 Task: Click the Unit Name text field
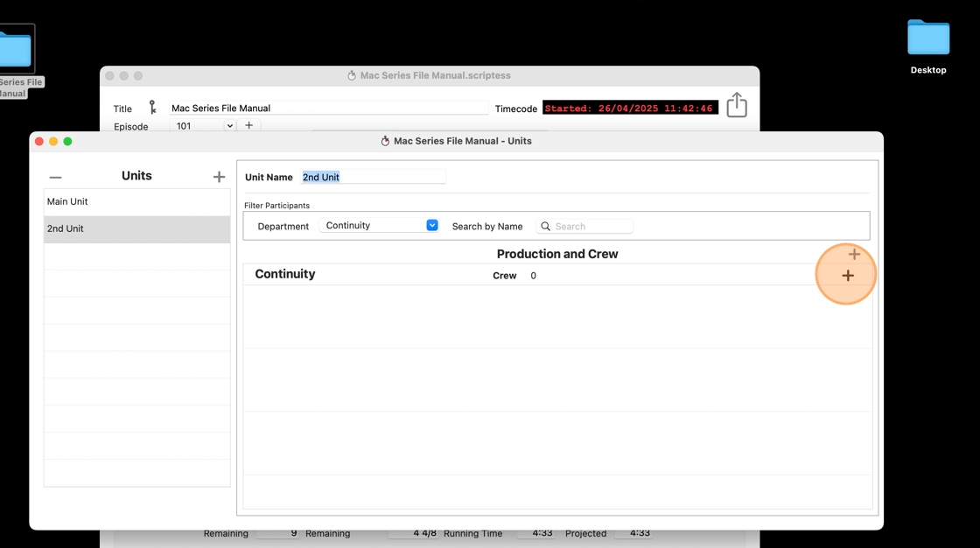point(373,177)
